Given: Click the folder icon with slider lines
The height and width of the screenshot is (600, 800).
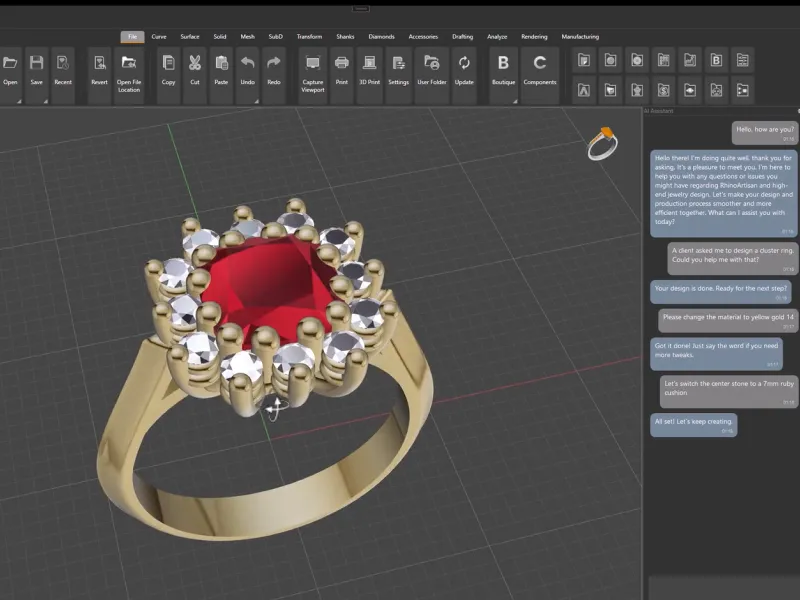Looking at the screenshot, I should (742, 61).
